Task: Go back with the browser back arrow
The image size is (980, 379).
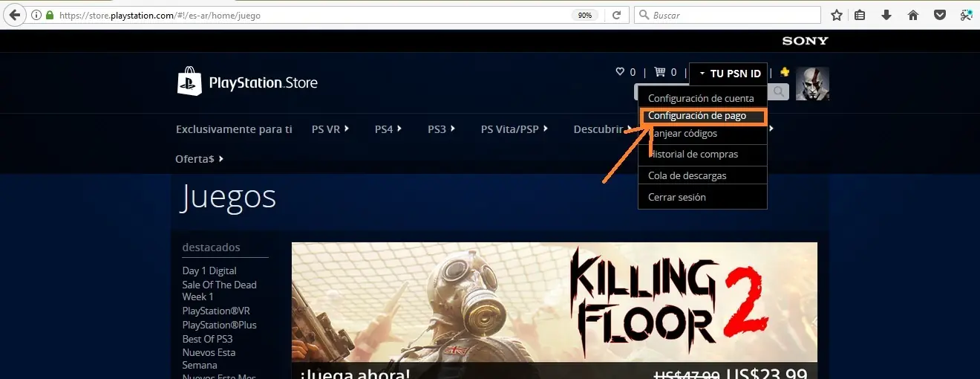Action: coord(13,15)
